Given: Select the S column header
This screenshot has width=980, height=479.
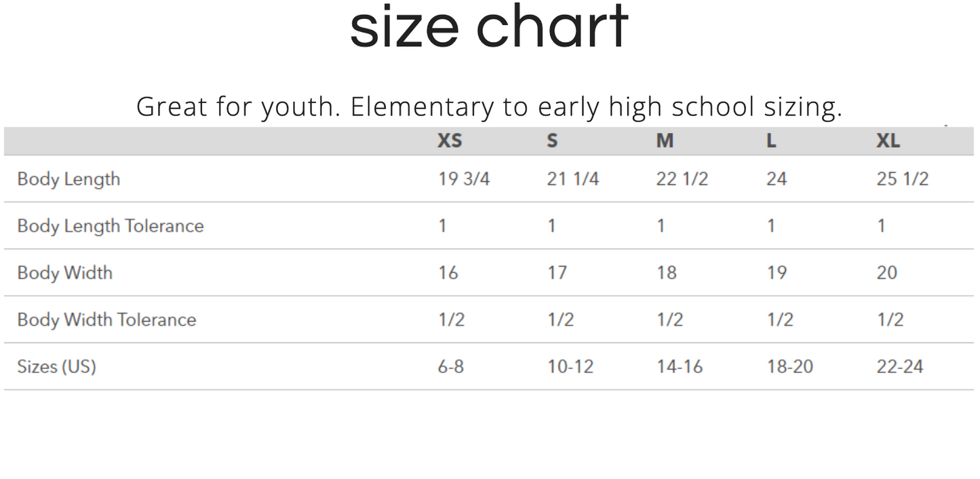Looking at the screenshot, I should (x=552, y=140).
